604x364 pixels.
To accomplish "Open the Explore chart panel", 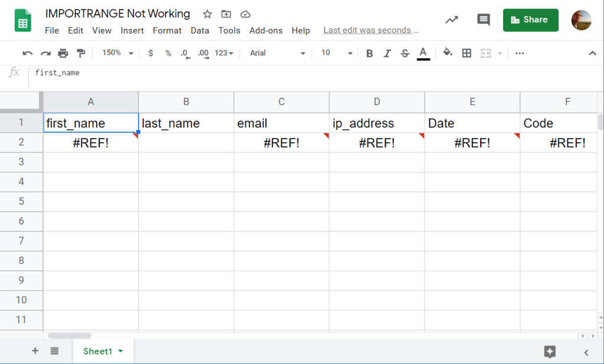I will pos(451,19).
